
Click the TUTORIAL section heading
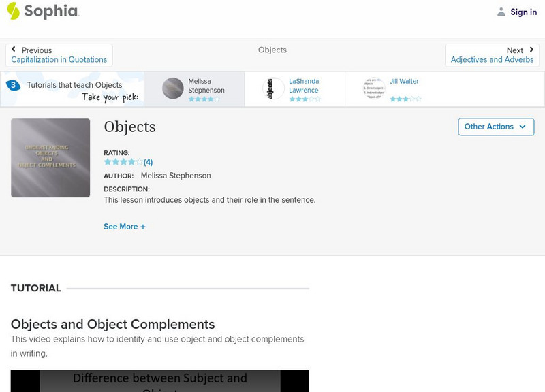click(x=36, y=288)
